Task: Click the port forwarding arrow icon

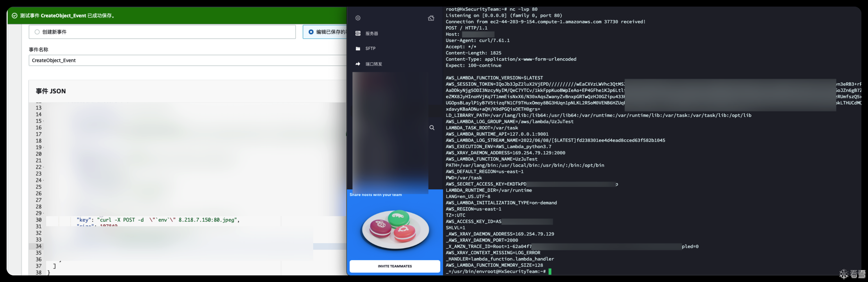Action: pos(358,64)
